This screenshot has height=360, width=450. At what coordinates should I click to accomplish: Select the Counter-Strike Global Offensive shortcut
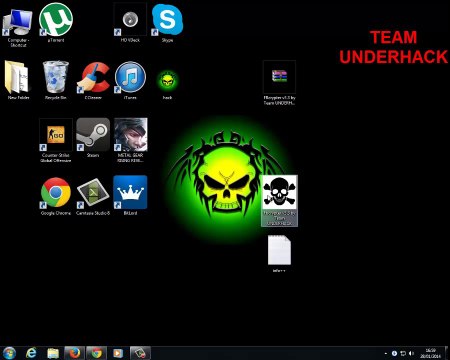56,139
